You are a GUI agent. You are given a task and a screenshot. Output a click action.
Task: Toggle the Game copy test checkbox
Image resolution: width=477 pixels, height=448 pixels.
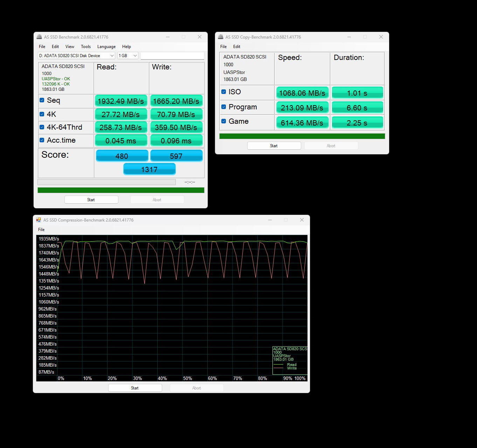click(224, 121)
